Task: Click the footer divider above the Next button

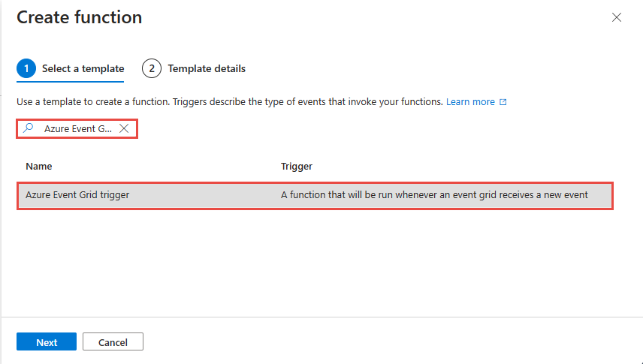Action: click(x=321, y=317)
